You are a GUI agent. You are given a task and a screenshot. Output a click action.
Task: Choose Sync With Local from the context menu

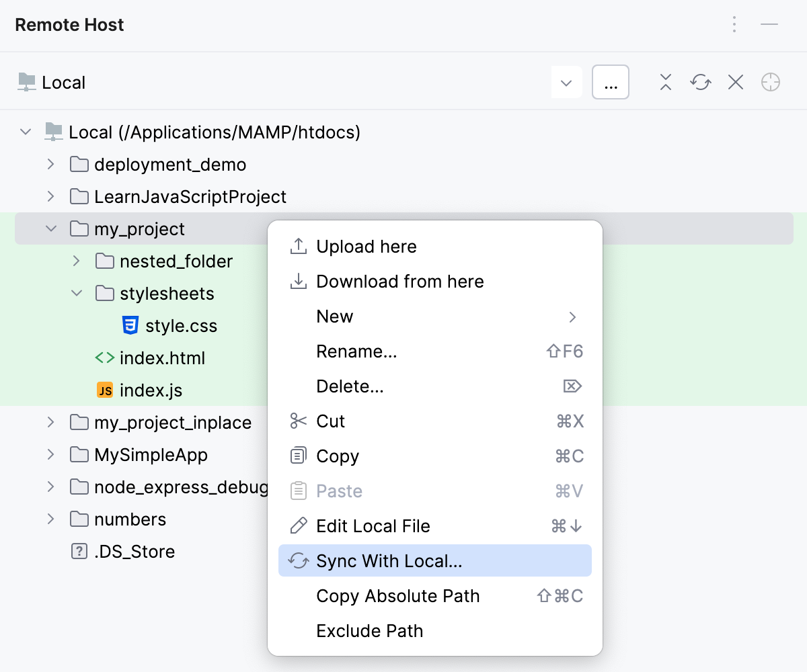pyautogui.click(x=391, y=560)
